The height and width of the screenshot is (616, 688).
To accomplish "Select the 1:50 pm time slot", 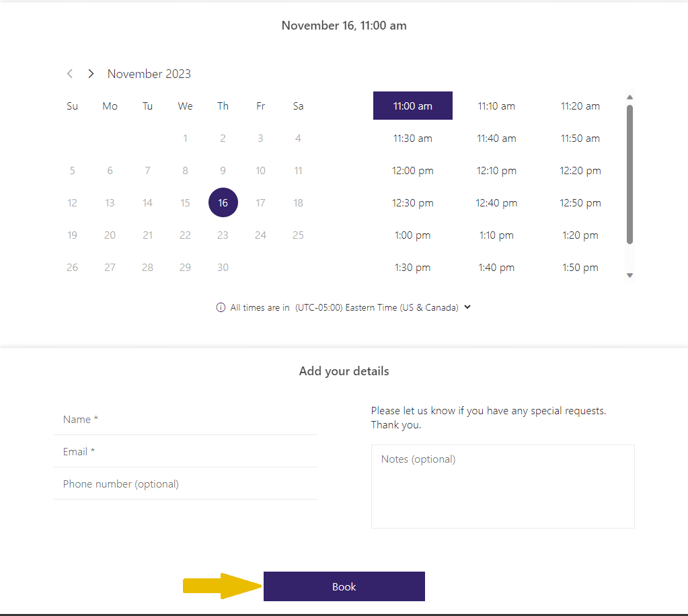I will [x=580, y=267].
